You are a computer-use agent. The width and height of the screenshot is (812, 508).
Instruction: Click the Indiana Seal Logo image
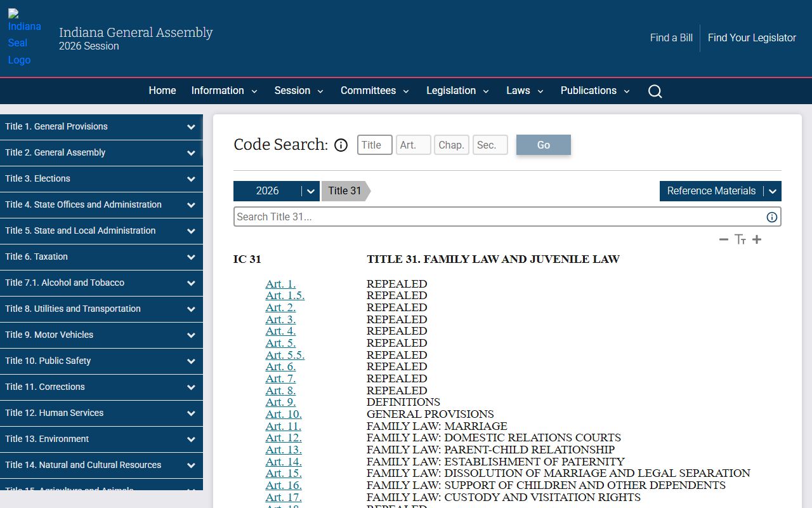coord(24,37)
